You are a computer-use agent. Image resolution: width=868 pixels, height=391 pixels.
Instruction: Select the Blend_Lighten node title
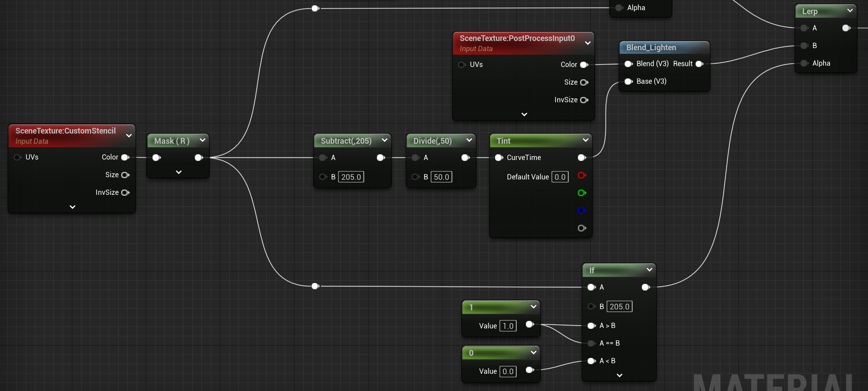pyautogui.click(x=651, y=48)
